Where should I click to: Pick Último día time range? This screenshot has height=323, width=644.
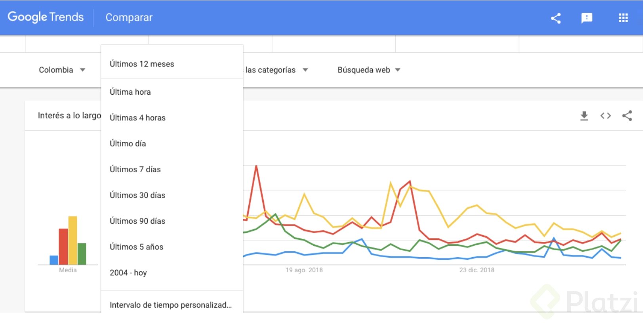[128, 143]
